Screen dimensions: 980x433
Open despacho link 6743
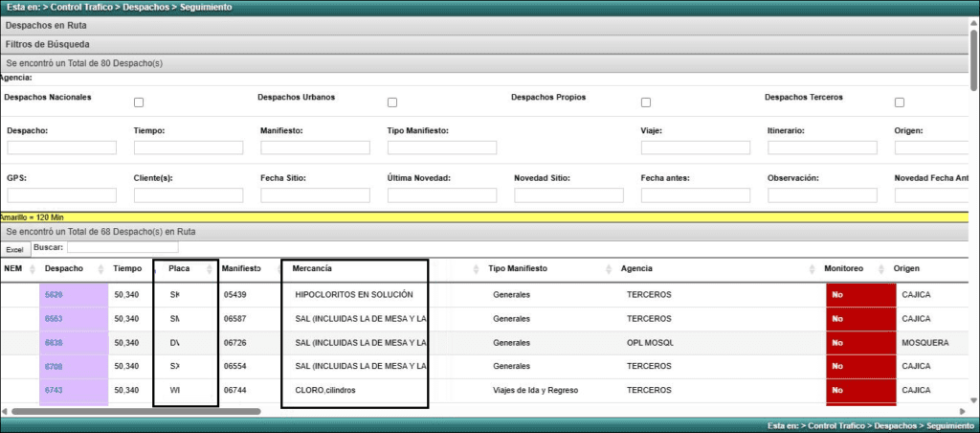(54, 390)
